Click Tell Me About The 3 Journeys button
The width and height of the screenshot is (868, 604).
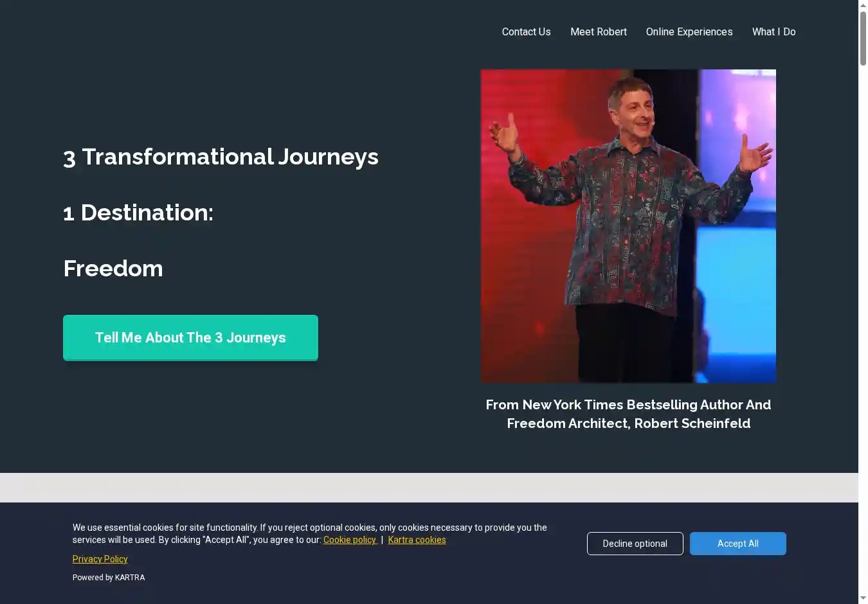190,337
